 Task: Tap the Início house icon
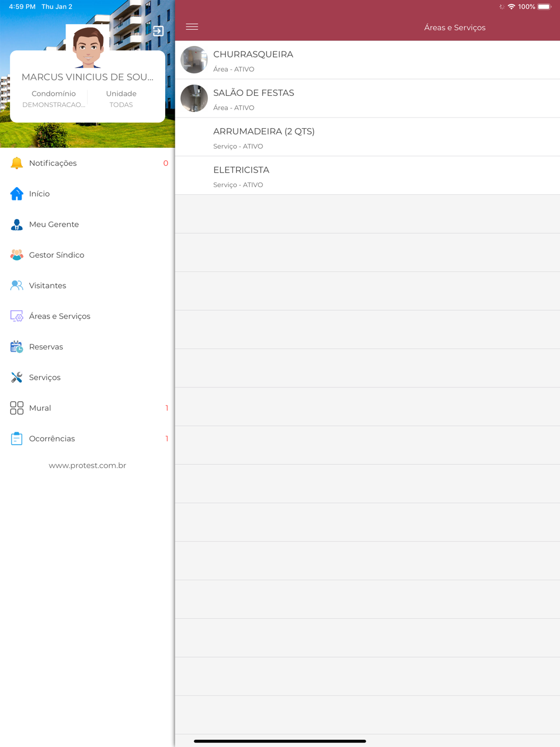[x=17, y=194]
